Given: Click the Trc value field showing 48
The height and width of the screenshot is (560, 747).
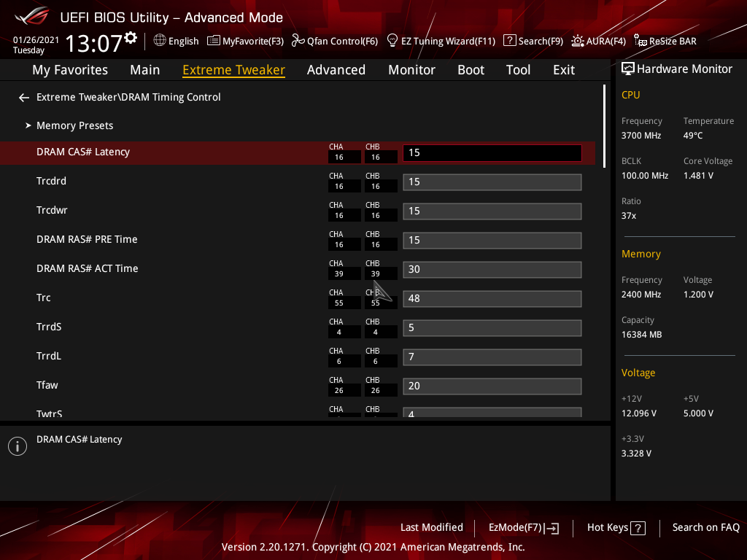Looking at the screenshot, I should [x=492, y=298].
